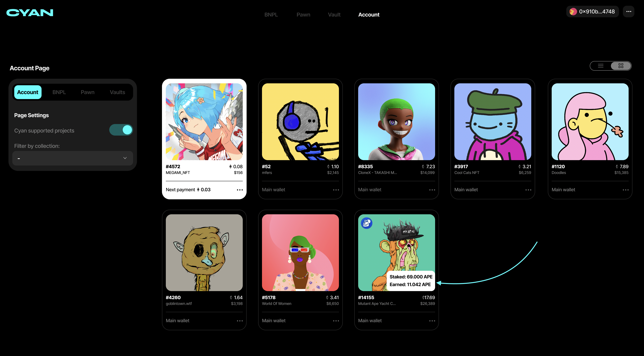Open options menu for mfers #52

[336, 190]
